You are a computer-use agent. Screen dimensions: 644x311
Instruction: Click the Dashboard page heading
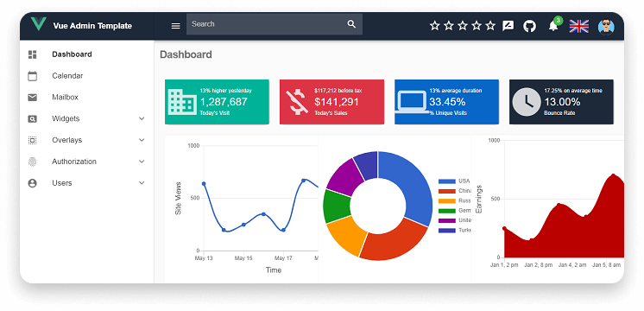(x=186, y=54)
